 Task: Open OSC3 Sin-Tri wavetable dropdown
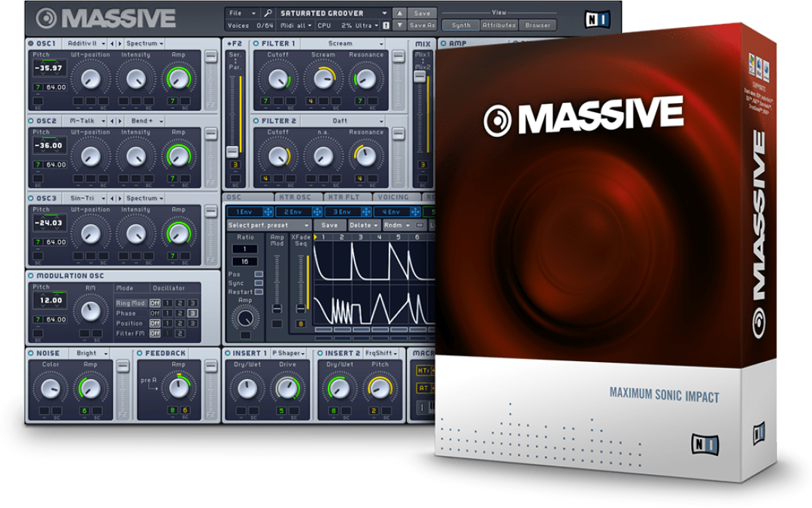[86, 198]
